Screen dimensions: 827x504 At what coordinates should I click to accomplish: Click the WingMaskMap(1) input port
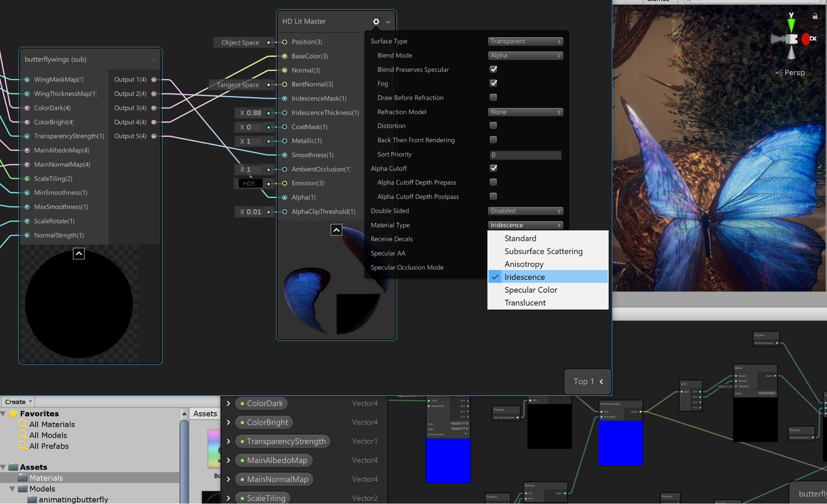[x=27, y=79]
